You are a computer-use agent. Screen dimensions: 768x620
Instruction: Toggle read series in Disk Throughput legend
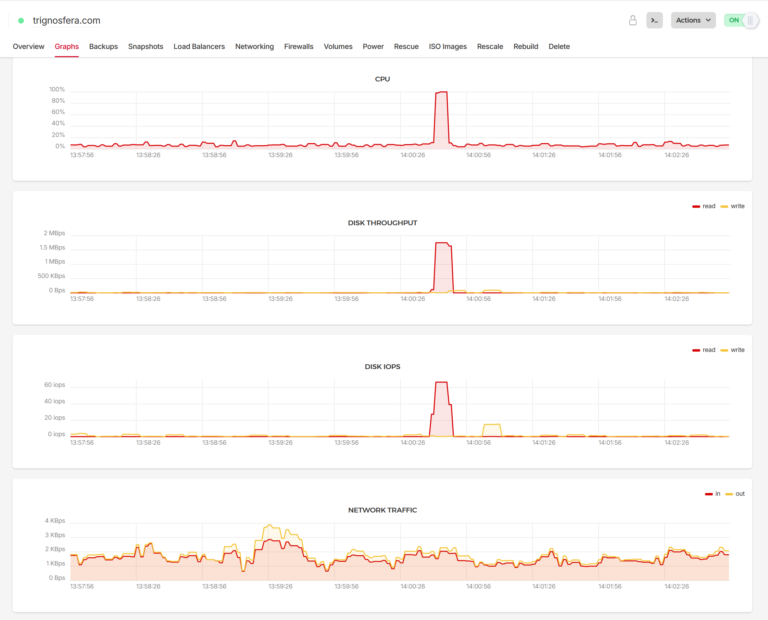[x=704, y=206]
